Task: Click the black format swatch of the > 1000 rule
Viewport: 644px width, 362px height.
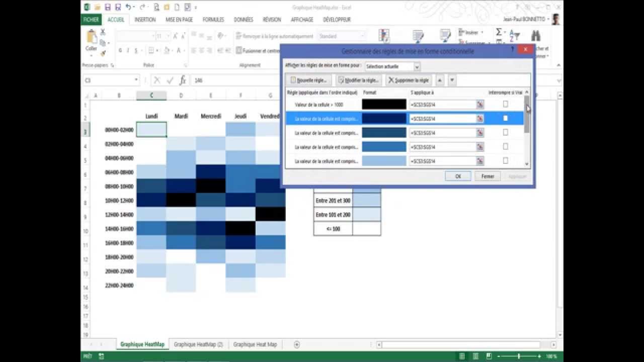Action: (384, 105)
